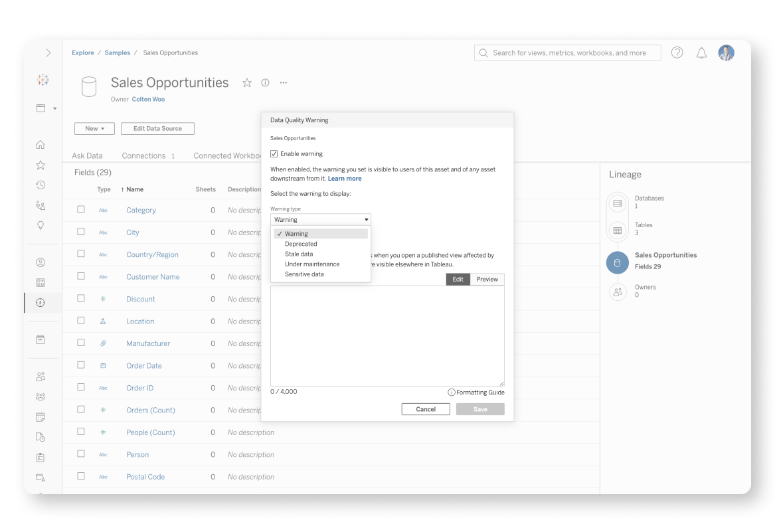
Task: Select Deprecated warning type
Action: [x=301, y=244]
